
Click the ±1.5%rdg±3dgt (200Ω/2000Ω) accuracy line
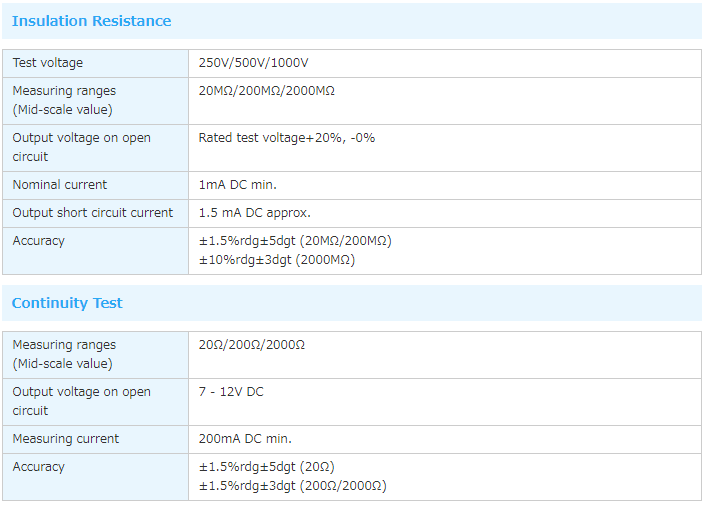292,486
